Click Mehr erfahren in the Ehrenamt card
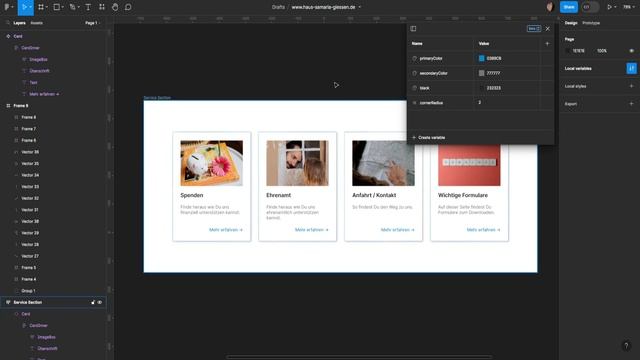 pyautogui.click(x=311, y=230)
